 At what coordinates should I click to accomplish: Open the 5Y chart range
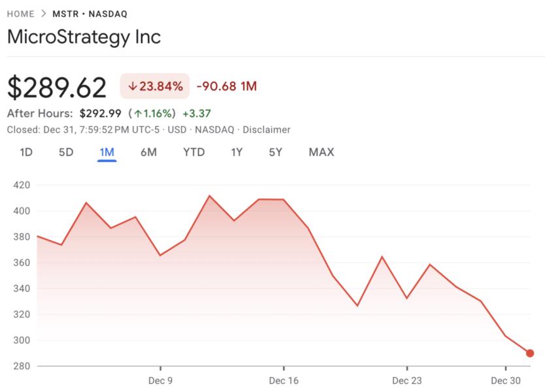point(275,152)
